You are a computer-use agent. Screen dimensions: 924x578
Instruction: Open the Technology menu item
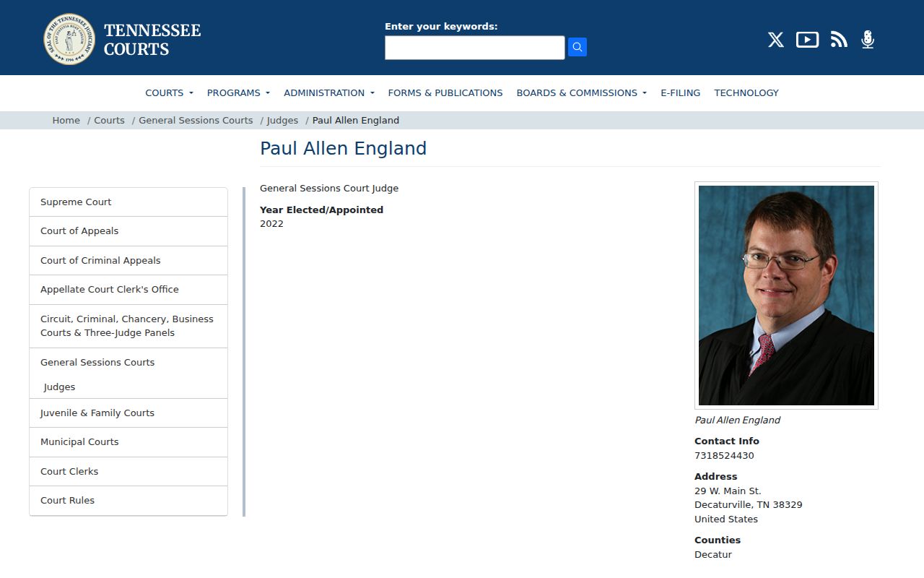[746, 92]
